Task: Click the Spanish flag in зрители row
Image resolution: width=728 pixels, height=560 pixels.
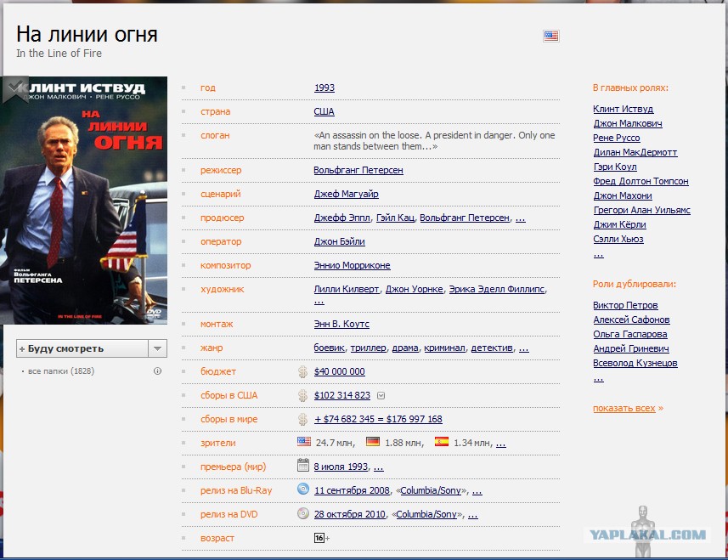Action: pyautogui.click(x=441, y=442)
